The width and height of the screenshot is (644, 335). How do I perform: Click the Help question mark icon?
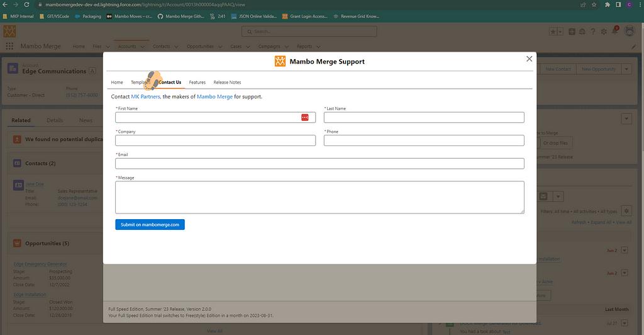pyautogui.click(x=592, y=31)
